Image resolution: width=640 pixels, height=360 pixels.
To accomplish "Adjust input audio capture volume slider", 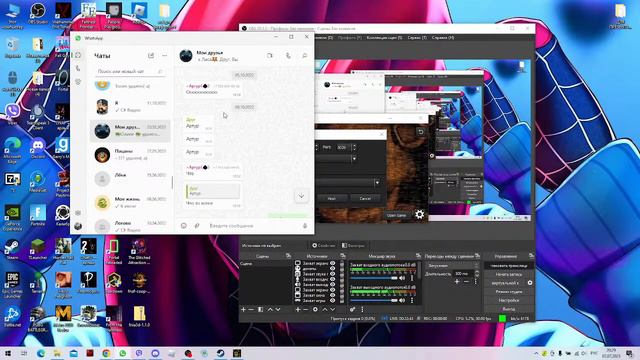I will pyautogui.click(x=373, y=278).
